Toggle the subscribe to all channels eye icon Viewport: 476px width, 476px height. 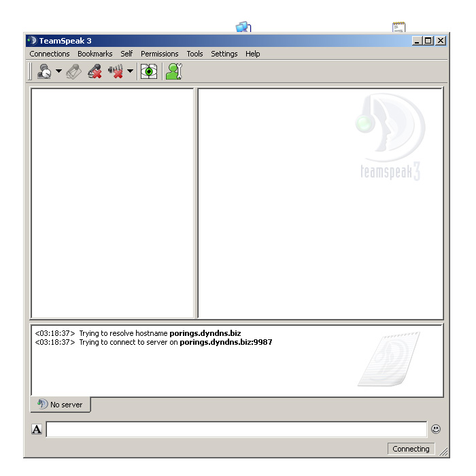click(x=149, y=71)
